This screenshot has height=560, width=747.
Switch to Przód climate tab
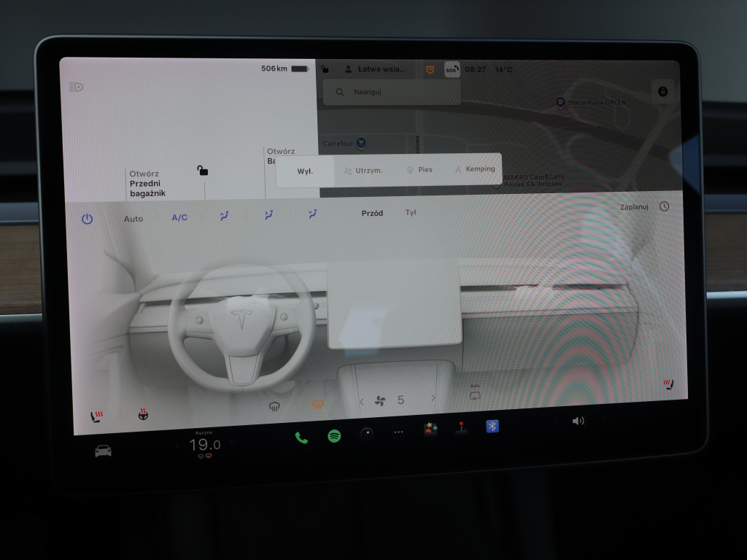(x=372, y=214)
